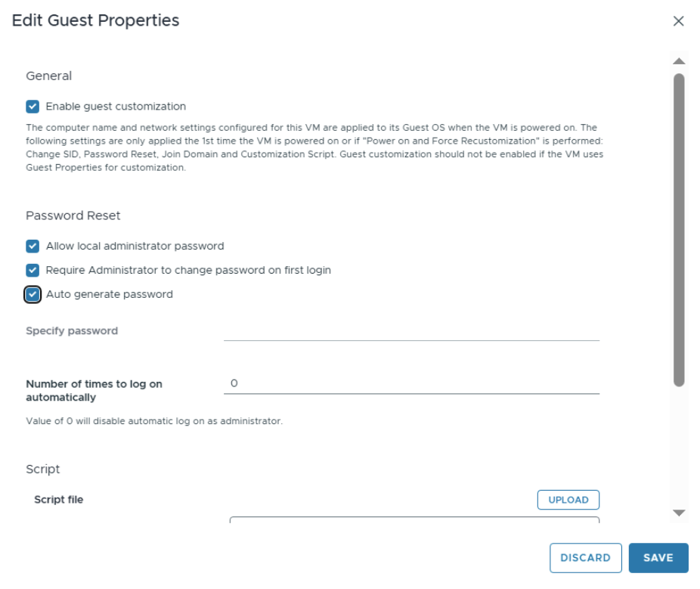The width and height of the screenshot is (700, 589).
Task: Click the Specify password input field
Action: [411, 331]
